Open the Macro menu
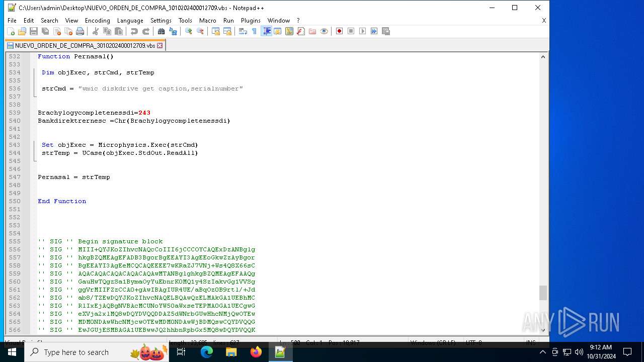The image size is (644, 362). [x=208, y=21]
